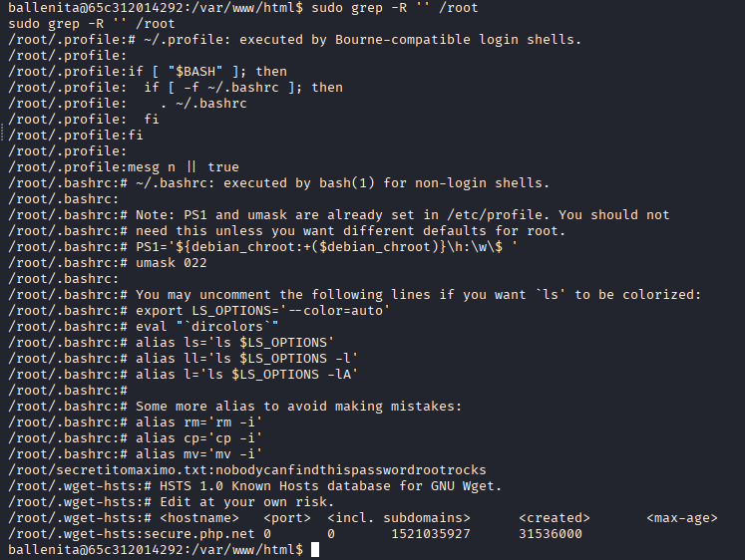Image resolution: width=745 pixels, height=560 pixels.
Task: Click the alias ll='ls $LS_OPTIONS -l' text
Action: (246, 359)
